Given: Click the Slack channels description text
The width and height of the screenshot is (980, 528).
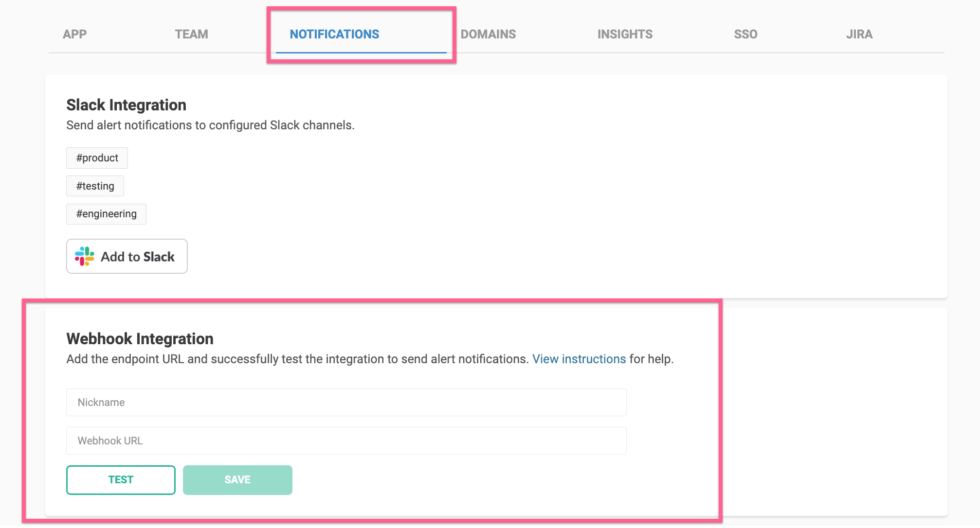Looking at the screenshot, I should pos(210,125).
